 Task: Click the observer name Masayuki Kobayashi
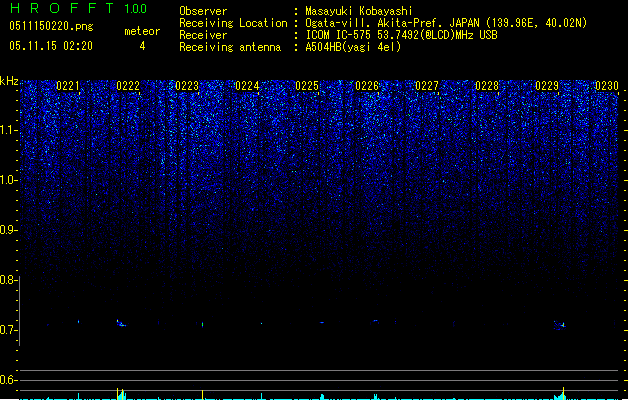(x=359, y=11)
